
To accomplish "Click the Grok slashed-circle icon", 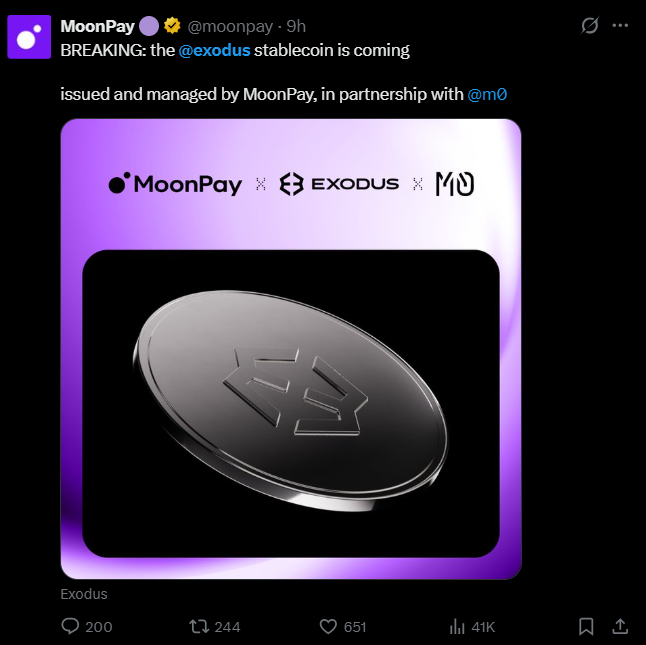I will coord(590,26).
